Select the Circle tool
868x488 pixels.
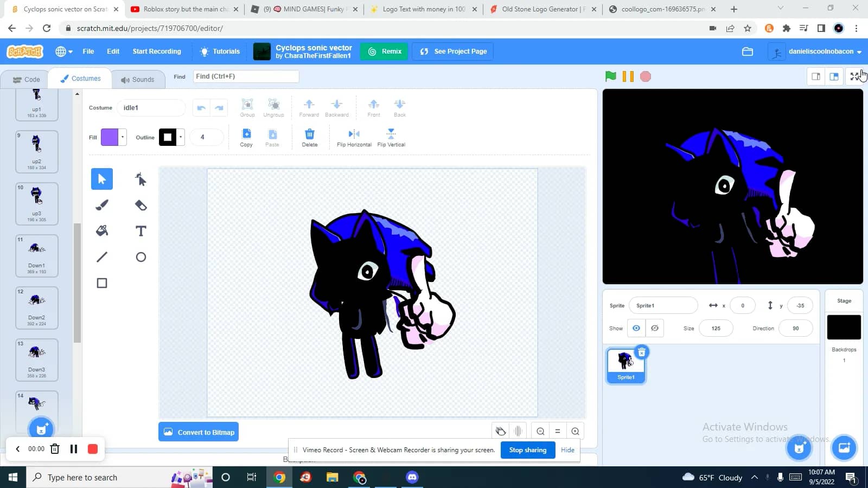coord(141,256)
